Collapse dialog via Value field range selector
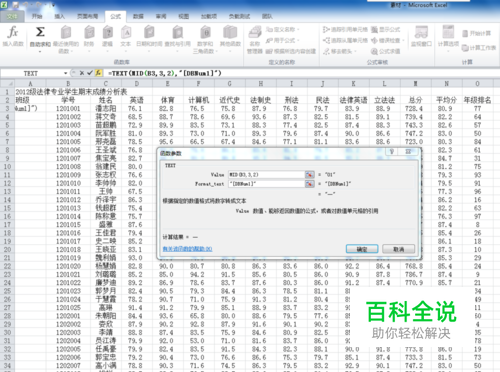 click(309, 174)
